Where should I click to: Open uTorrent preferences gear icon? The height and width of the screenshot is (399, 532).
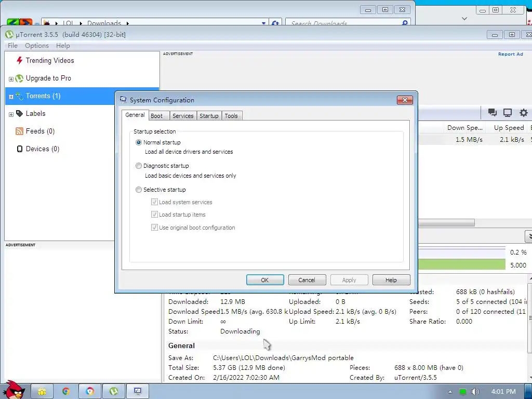pos(524,113)
